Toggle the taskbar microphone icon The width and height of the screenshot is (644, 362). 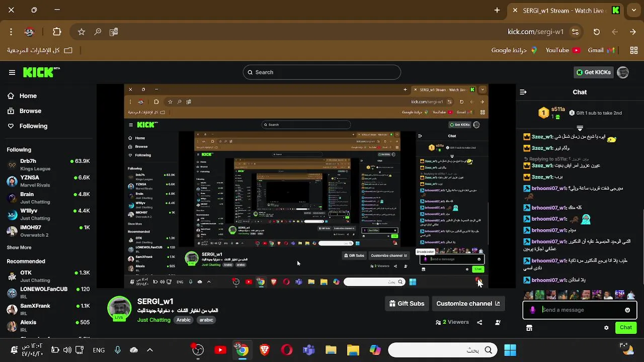coord(117,350)
